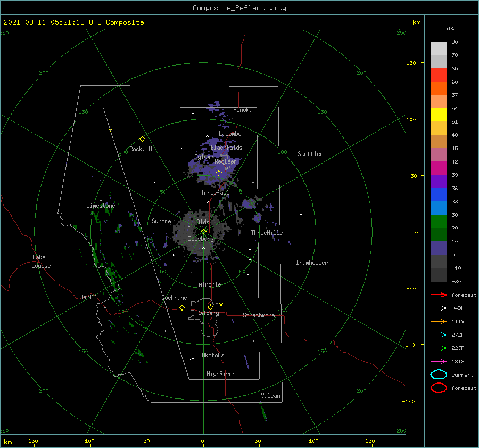The height and width of the screenshot is (448, 479).
Task: Click the Stettler city label
Action: click(x=310, y=154)
